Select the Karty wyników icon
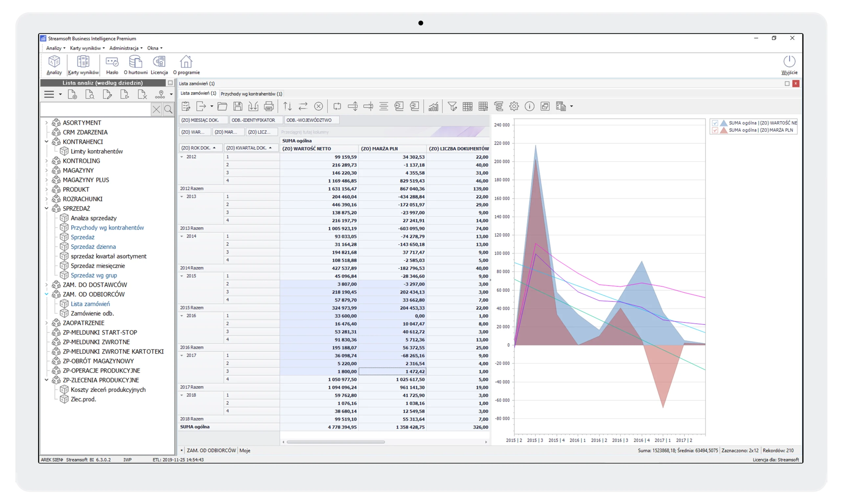Screen dimensions: 841x504 pyautogui.click(x=83, y=65)
